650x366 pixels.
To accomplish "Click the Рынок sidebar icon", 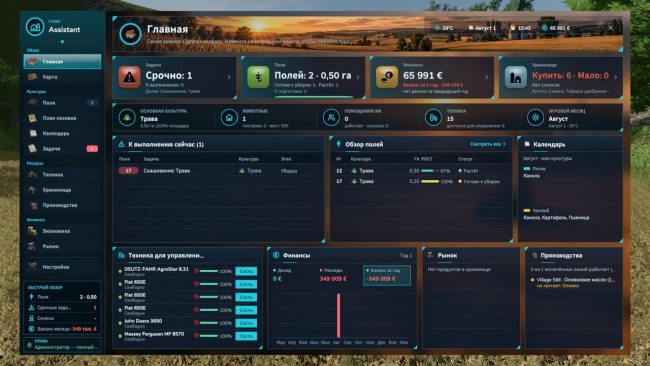I will [x=32, y=246].
